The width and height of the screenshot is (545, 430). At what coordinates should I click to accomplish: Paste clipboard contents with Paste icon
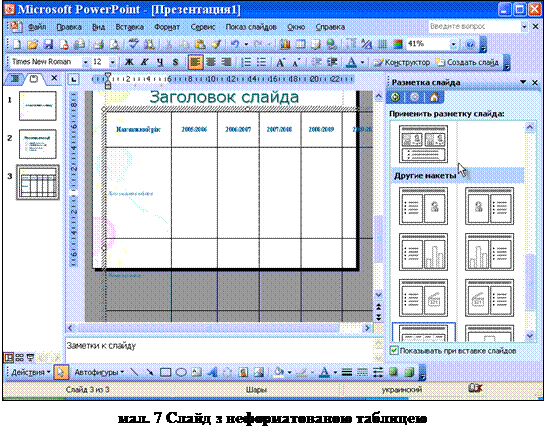coord(199,44)
